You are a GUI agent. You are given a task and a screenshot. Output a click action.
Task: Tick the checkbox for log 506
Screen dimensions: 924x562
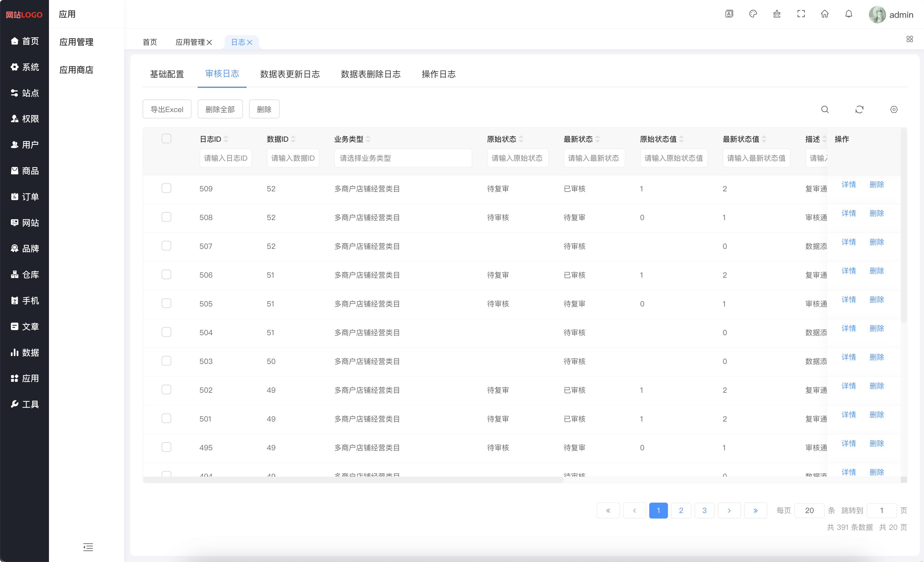pyautogui.click(x=166, y=275)
